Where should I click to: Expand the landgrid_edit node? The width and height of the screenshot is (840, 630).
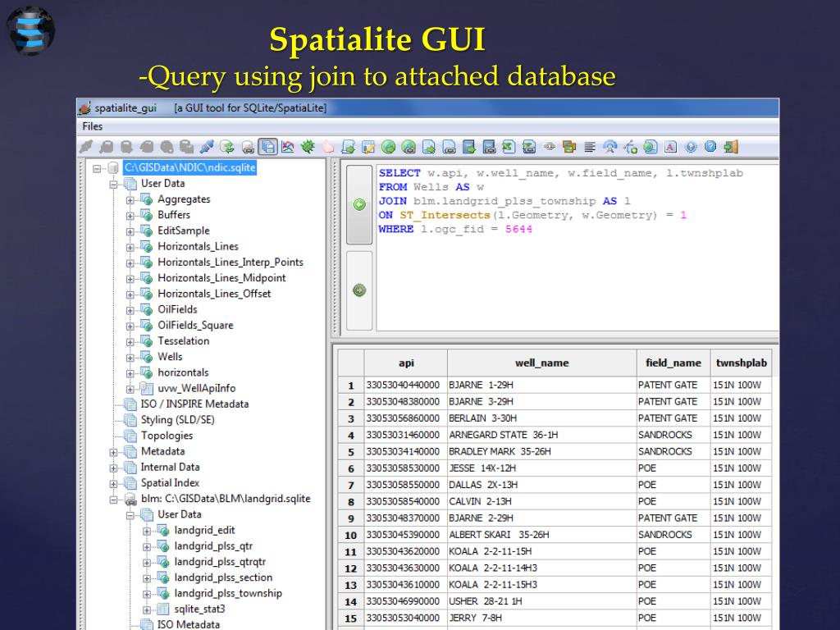coord(147,531)
